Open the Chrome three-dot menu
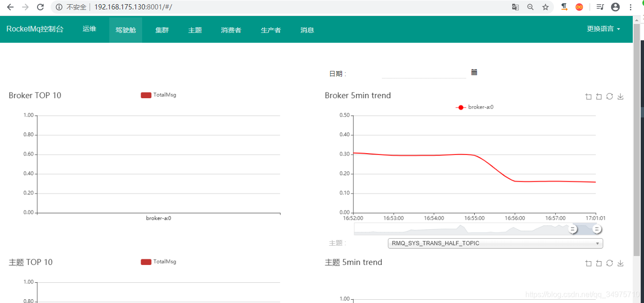 (x=631, y=7)
